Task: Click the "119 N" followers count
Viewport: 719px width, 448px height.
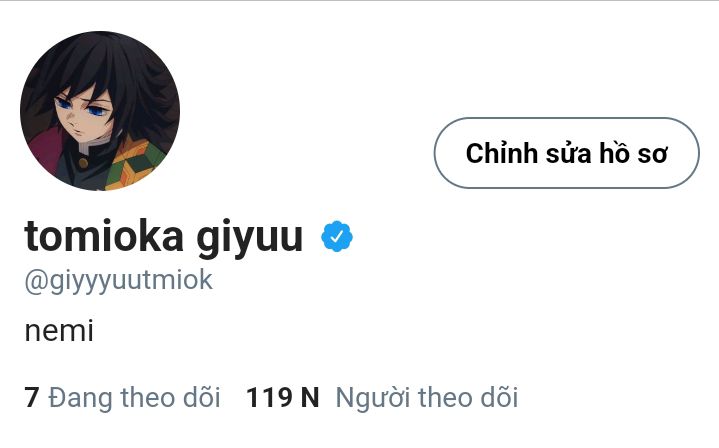Action: [282, 397]
